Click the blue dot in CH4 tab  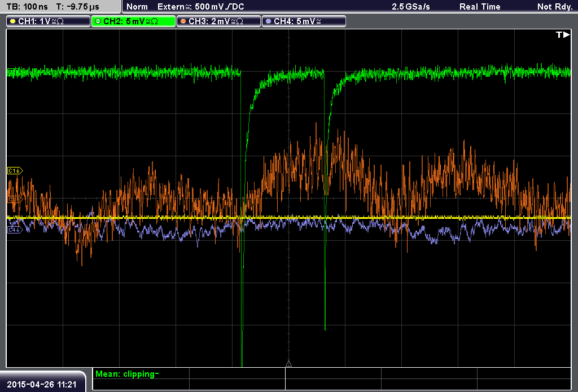(x=268, y=21)
